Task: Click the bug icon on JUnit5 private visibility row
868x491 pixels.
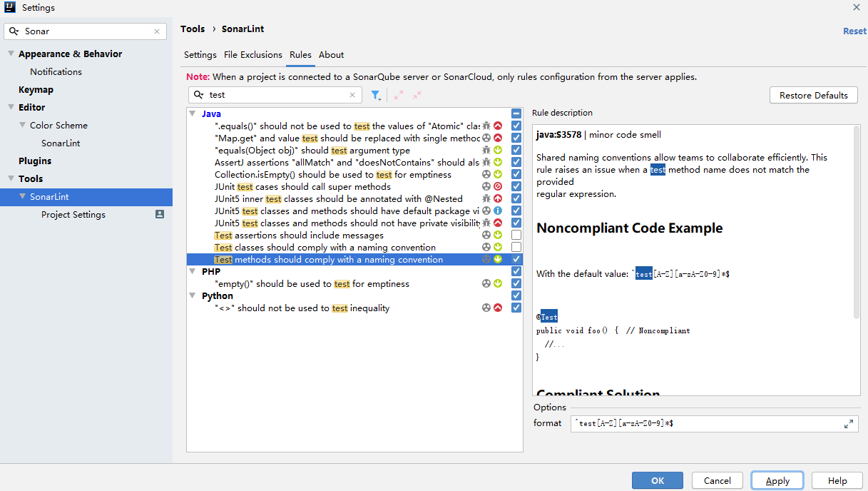Action: coord(486,223)
